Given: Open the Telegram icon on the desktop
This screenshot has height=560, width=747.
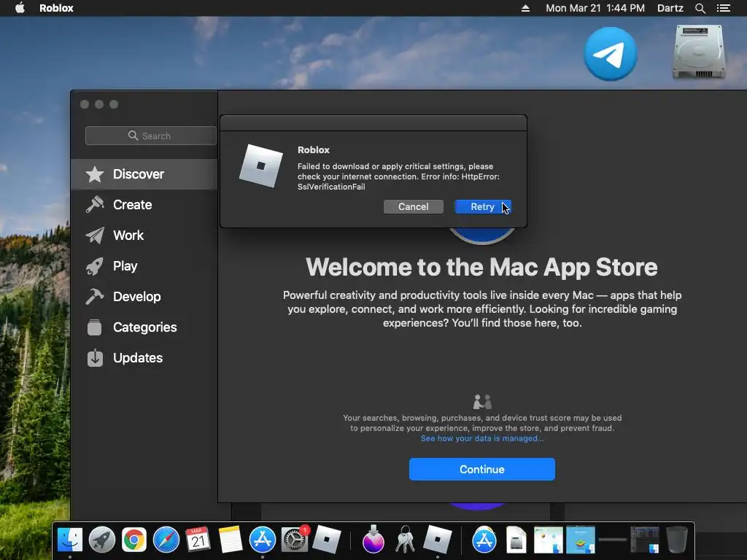Looking at the screenshot, I should pos(611,54).
